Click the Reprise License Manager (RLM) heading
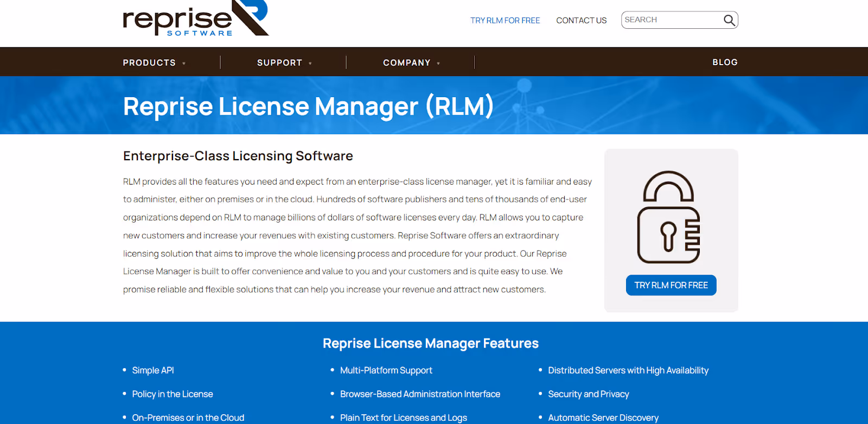Screen dimensions: 868x424 308,106
